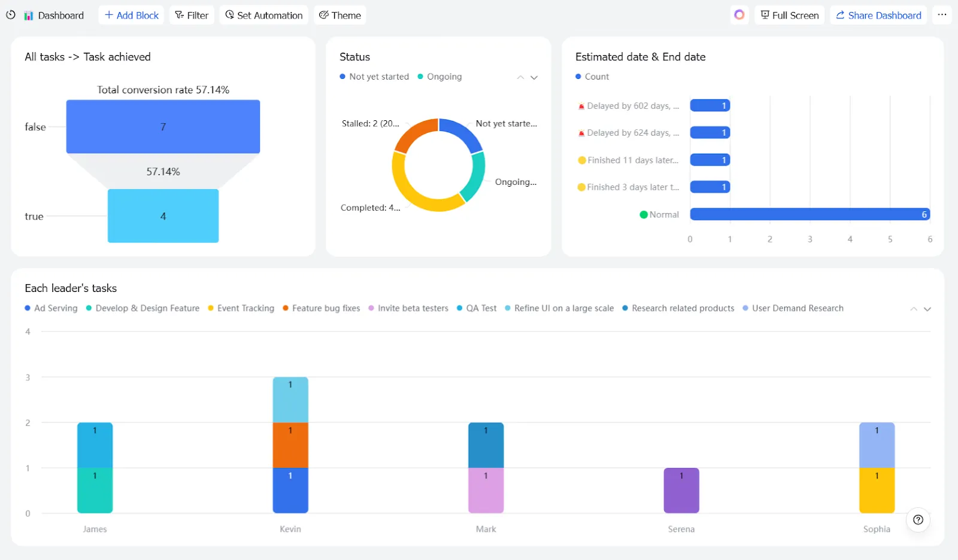Click the up chevron in Status legend

tap(520, 77)
